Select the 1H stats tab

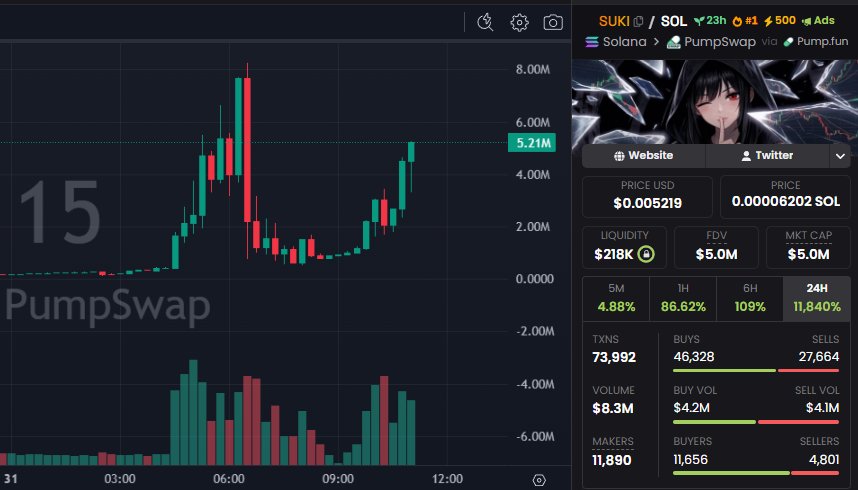[x=682, y=299]
